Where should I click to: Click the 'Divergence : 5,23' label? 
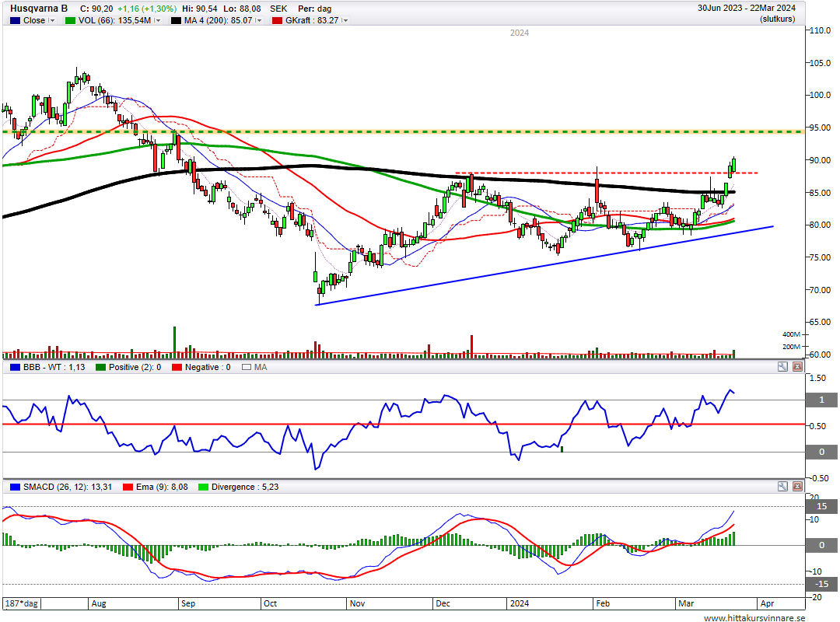point(245,487)
